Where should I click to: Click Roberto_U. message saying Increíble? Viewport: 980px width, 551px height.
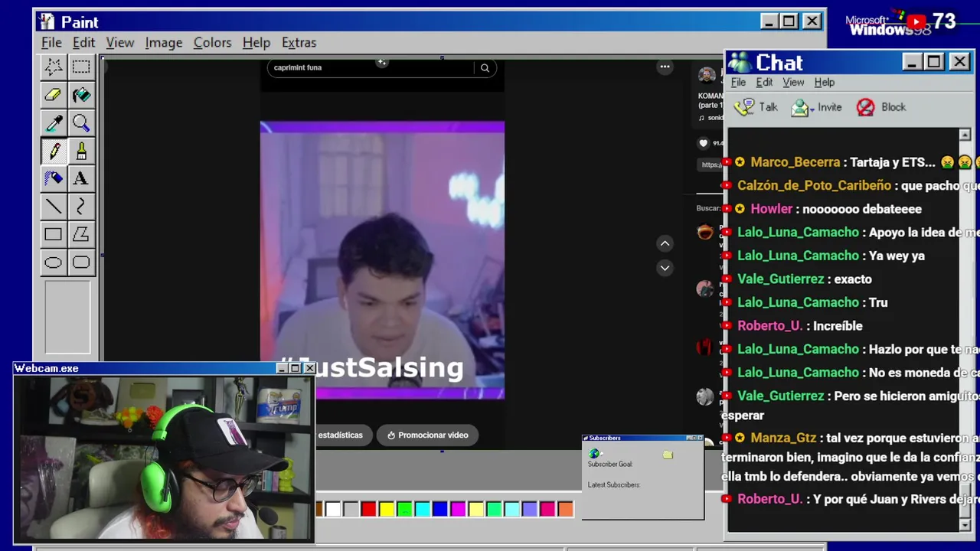click(800, 326)
